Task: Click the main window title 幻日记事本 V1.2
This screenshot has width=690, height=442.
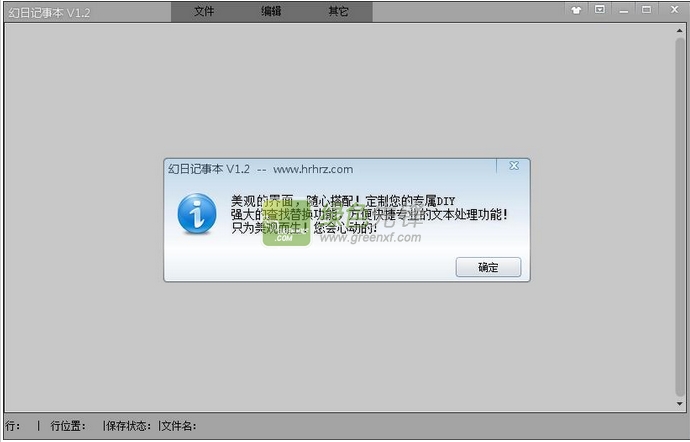Action: (49, 13)
